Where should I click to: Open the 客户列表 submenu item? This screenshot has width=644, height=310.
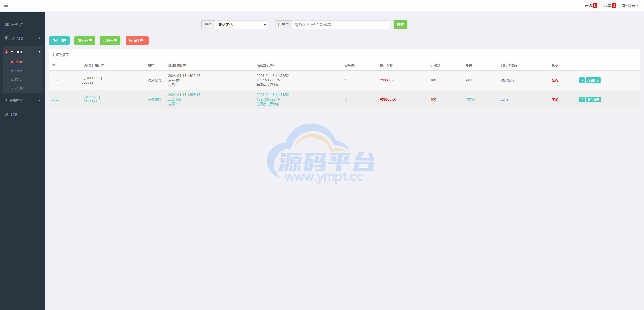[x=17, y=62]
